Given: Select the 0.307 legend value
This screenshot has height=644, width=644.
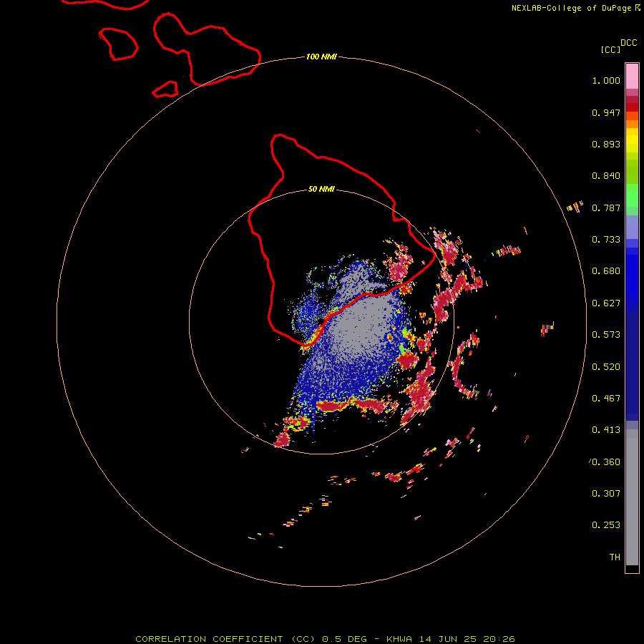Looking at the screenshot, I should pyautogui.click(x=606, y=494).
